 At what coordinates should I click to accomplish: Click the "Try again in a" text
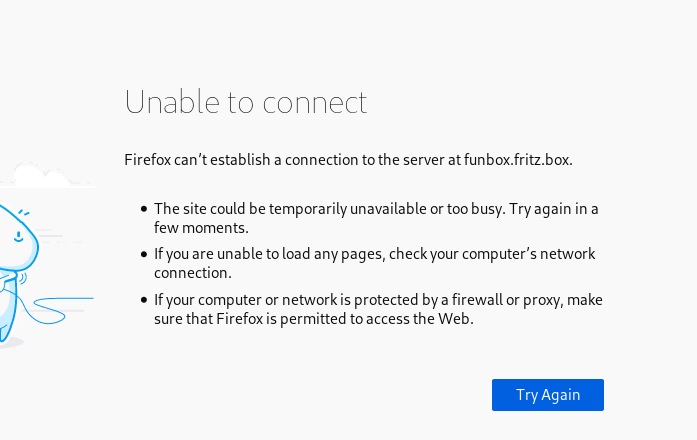[554, 209]
